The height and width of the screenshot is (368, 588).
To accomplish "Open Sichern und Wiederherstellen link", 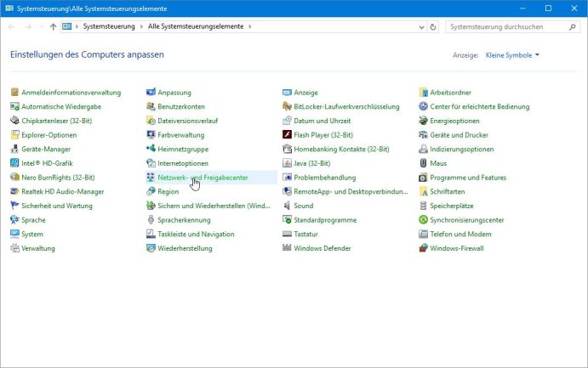I will pyautogui.click(x=214, y=206).
